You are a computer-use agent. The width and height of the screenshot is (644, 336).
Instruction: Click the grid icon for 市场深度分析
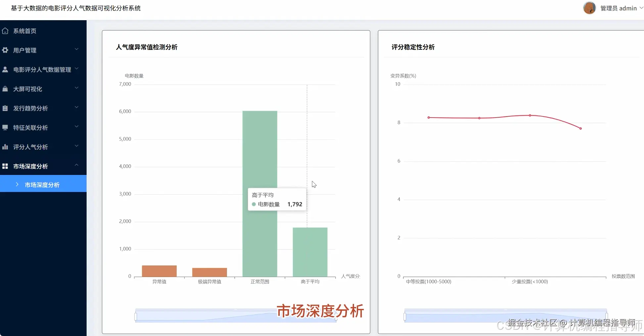(x=5, y=166)
